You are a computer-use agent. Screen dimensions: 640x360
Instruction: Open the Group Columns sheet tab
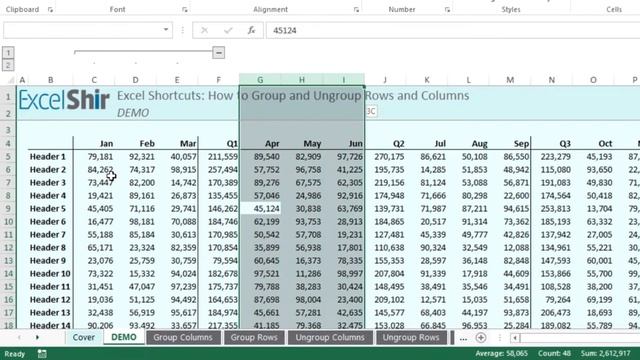183,338
